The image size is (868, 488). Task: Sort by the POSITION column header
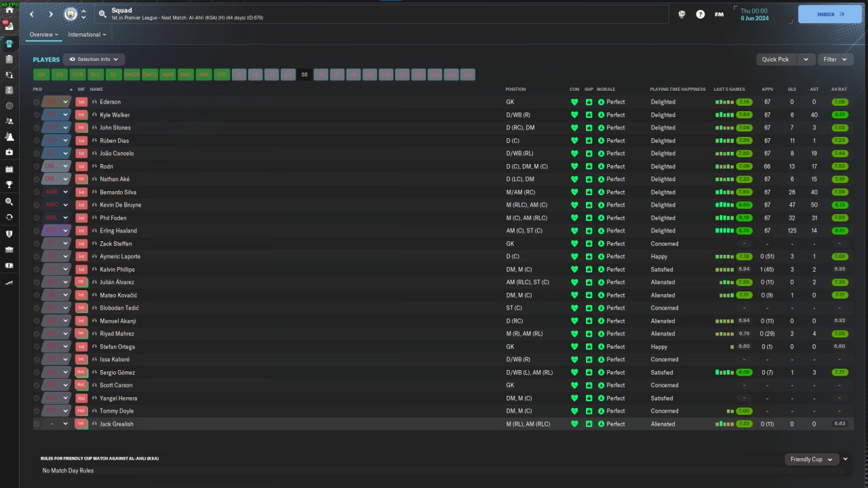tap(515, 89)
